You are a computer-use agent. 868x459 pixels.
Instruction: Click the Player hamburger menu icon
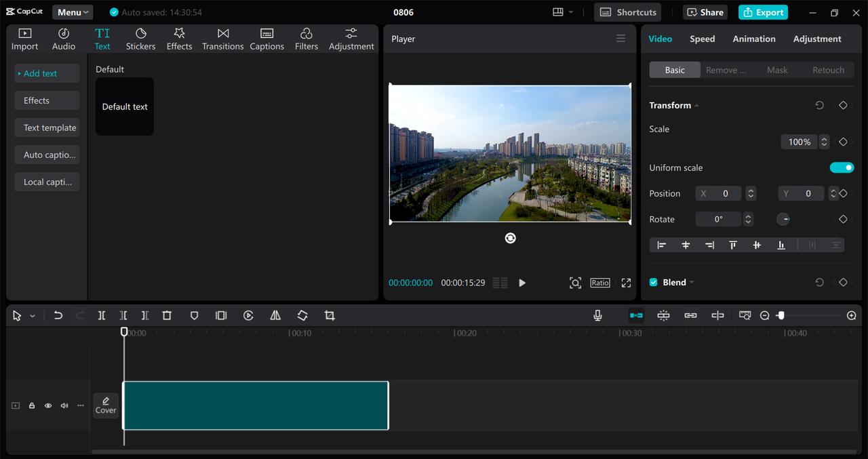(x=620, y=39)
